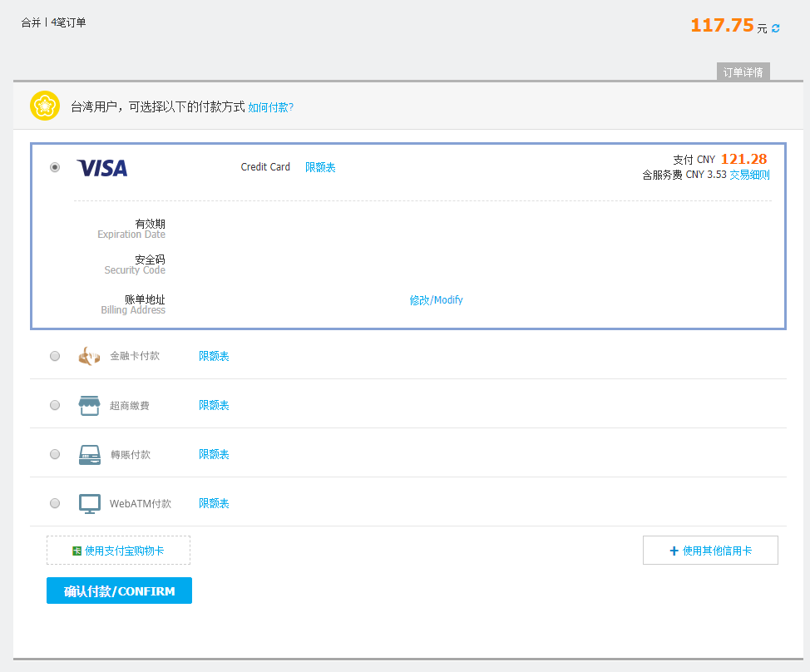Click the 轉賬付款 label

[131, 455]
